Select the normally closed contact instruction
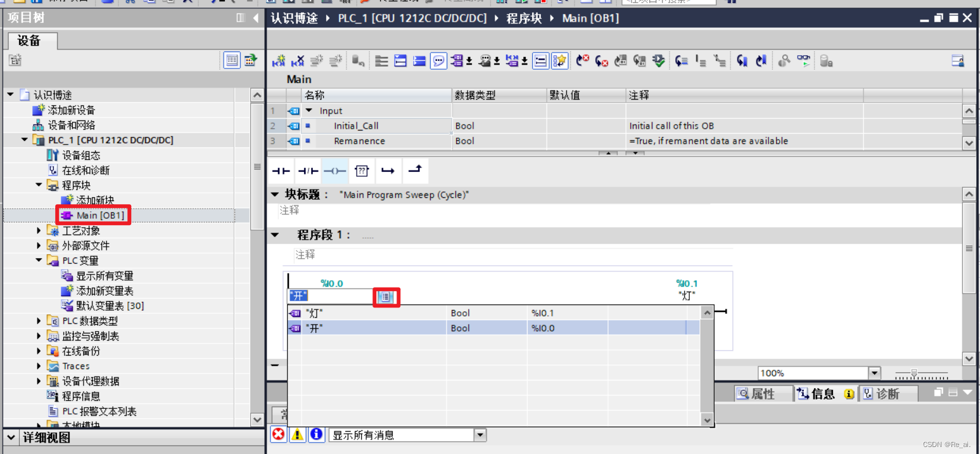Image resolution: width=980 pixels, height=454 pixels. [x=308, y=171]
